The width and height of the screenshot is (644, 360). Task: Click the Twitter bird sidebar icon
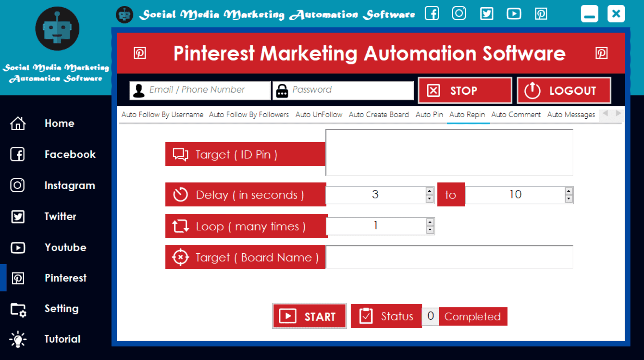18,217
